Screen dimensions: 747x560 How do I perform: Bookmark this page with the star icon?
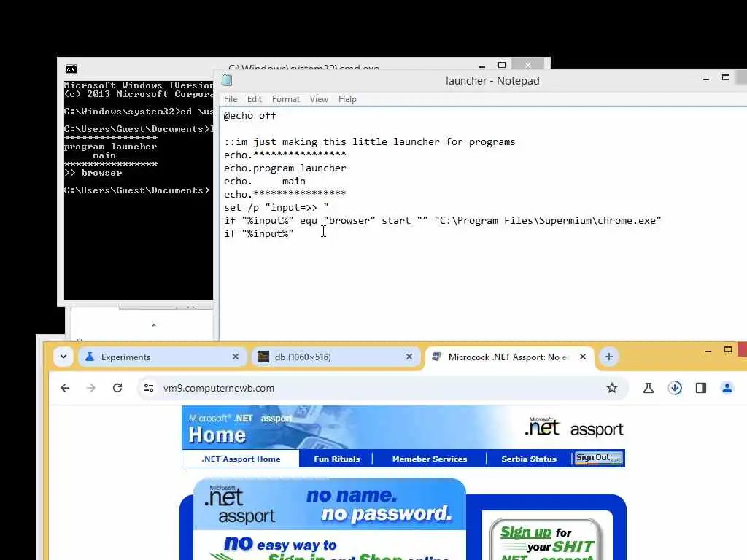tap(612, 388)
